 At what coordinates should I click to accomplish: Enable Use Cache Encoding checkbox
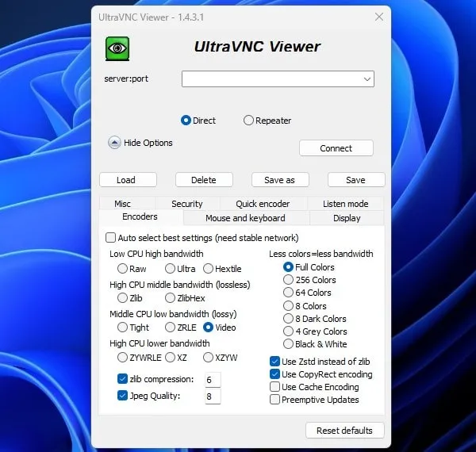274,387
